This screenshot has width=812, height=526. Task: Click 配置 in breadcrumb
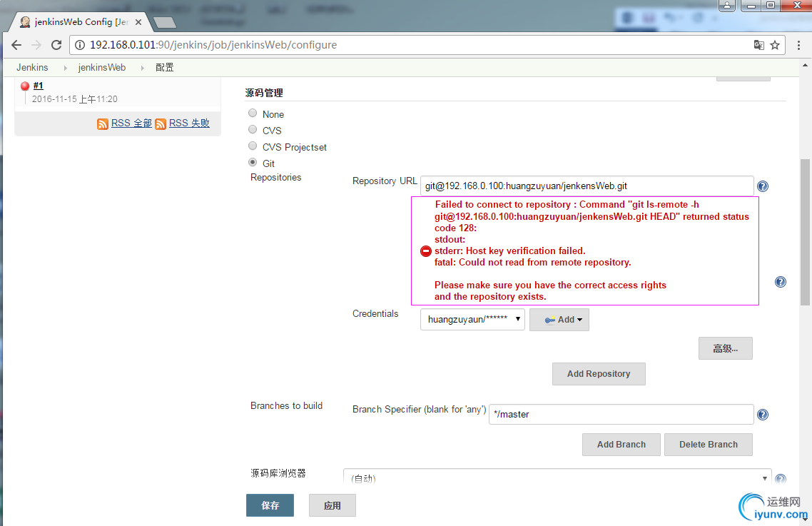click(165, 67)
